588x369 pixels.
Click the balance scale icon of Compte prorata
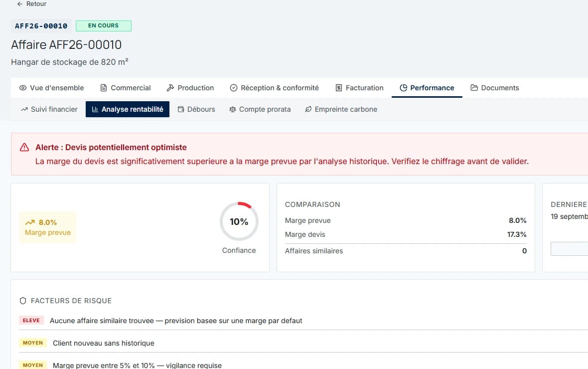233,109
